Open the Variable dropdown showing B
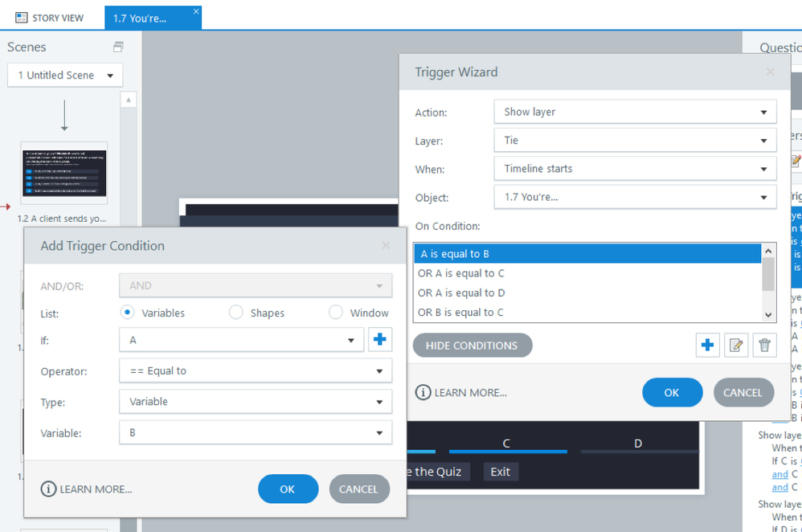802x532 pixels. tap(256, 433)
